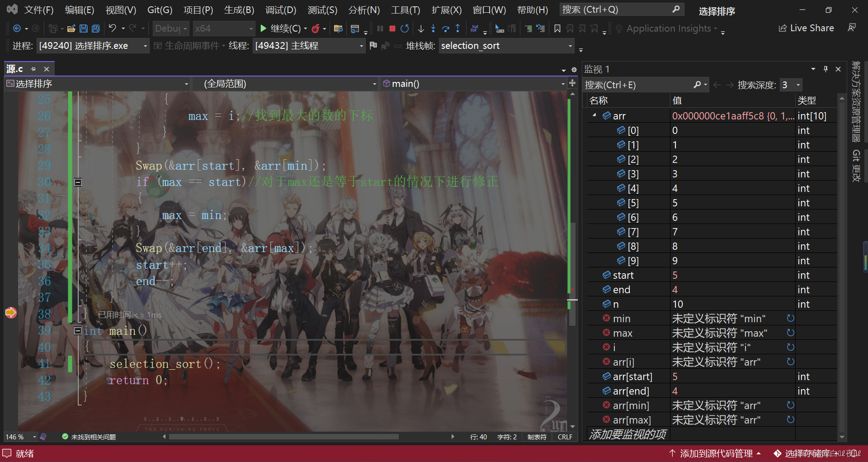Refresh the max watch expression

790,333
